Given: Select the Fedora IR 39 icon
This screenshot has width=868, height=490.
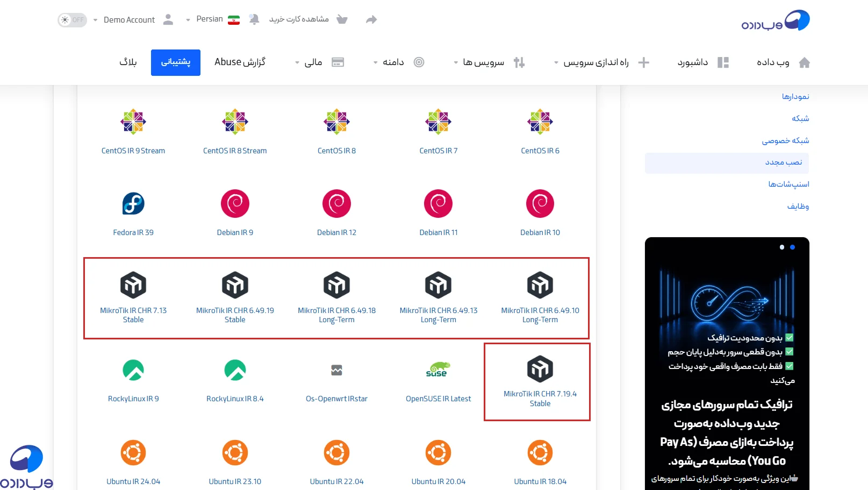Looking at the screenshot, I should coord(133,204).
